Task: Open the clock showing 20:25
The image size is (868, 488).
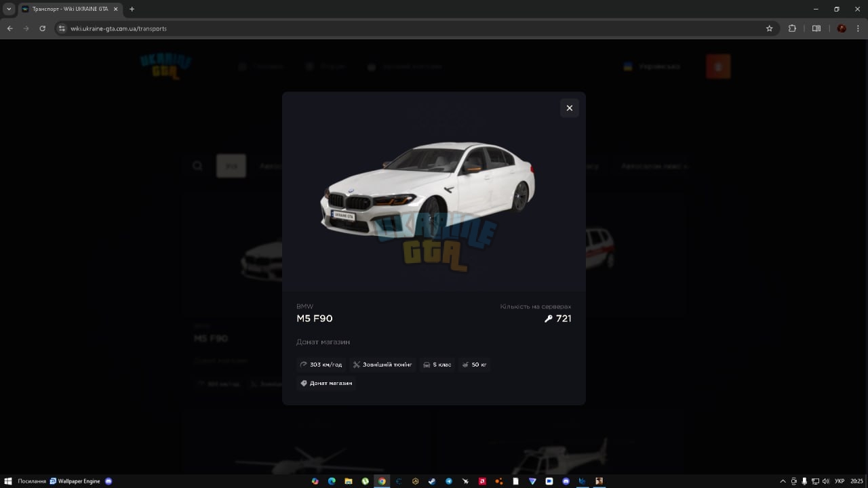Action: (x=857, y=481)
